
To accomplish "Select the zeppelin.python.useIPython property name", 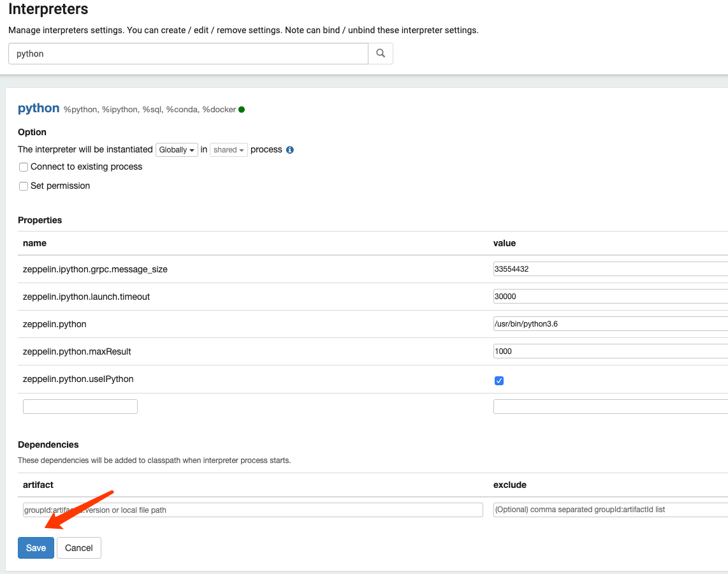I will click(x=78, y=379).
